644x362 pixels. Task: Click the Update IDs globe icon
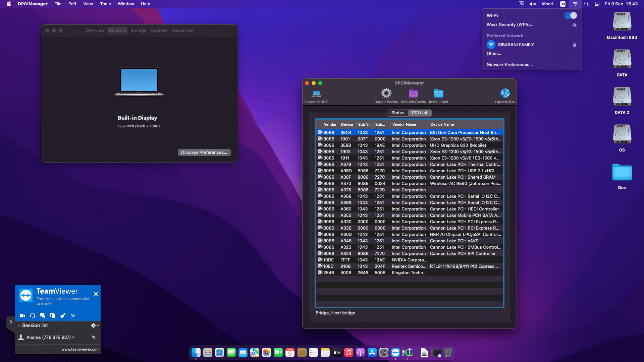pos(504,93)
